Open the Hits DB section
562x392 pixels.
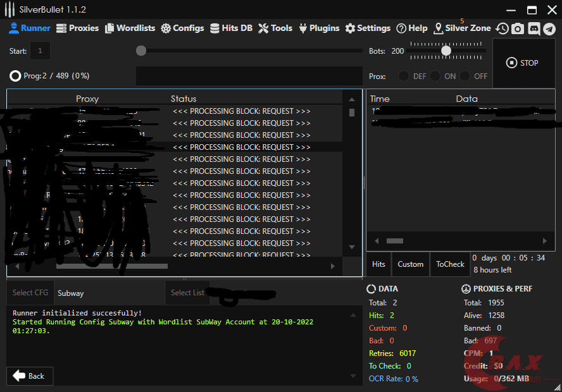(x=231, y=28)
